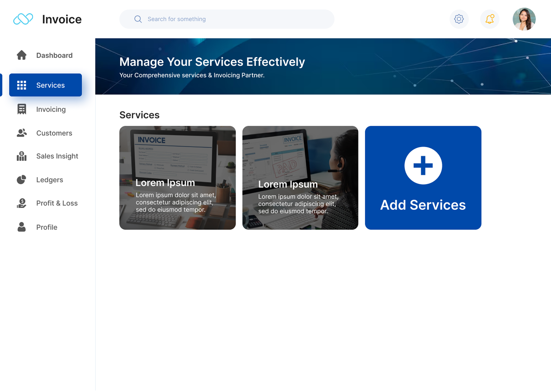
Task: Click the user profile avatar photo
Action: pos(524,19)
